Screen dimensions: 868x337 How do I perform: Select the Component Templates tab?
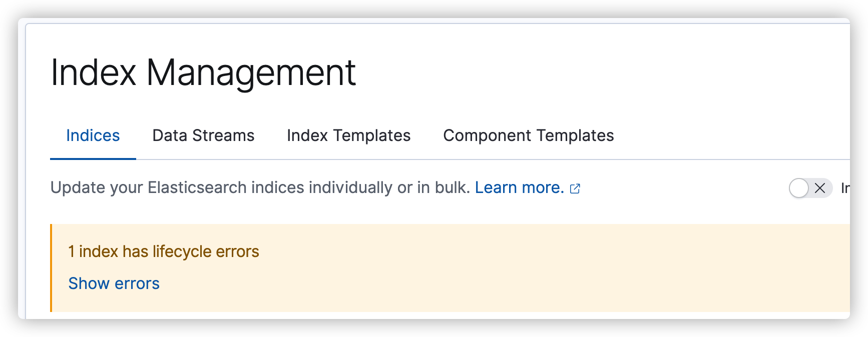coord(528,135)
